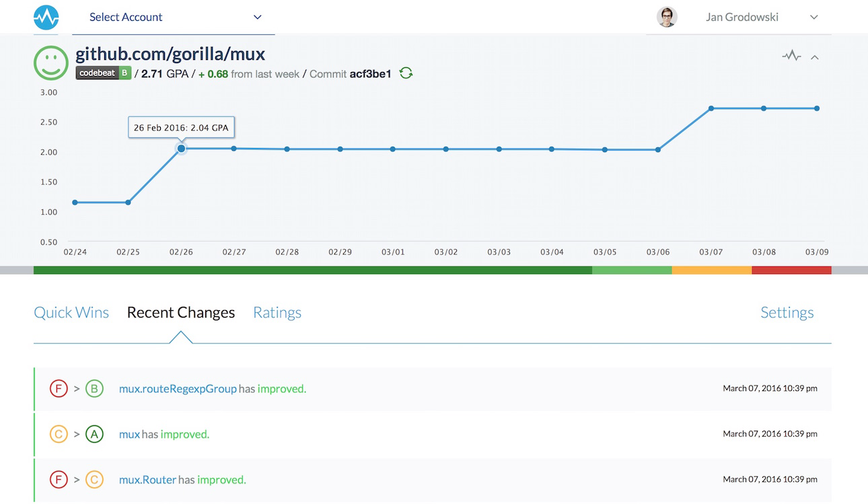Open the mux.Router link
Screen dimensions: 868x504
[x=147, y=480]
